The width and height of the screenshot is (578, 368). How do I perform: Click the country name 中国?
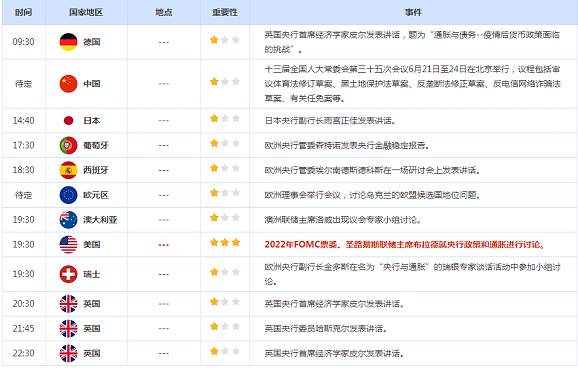coord(92,84)
